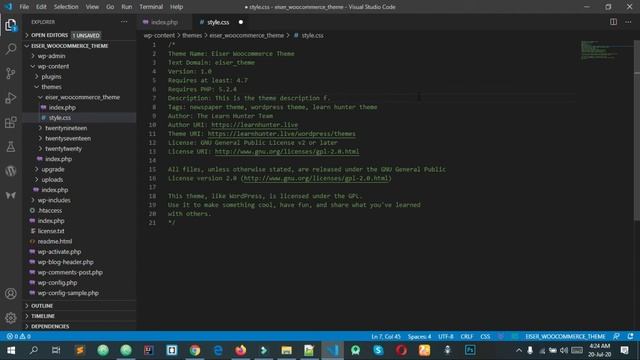Click the code minimap preview
This screenshot has height=360, width=640.
(607, 50)
